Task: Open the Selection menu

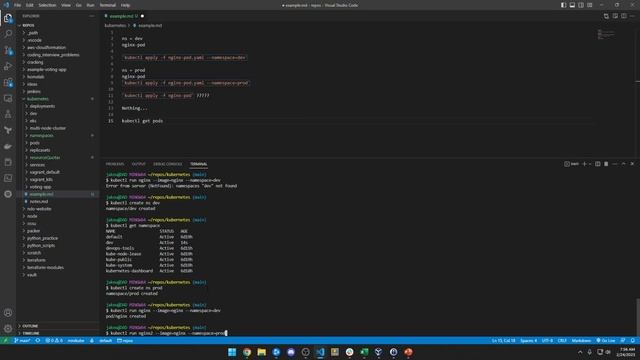Action: click(47, 5)
